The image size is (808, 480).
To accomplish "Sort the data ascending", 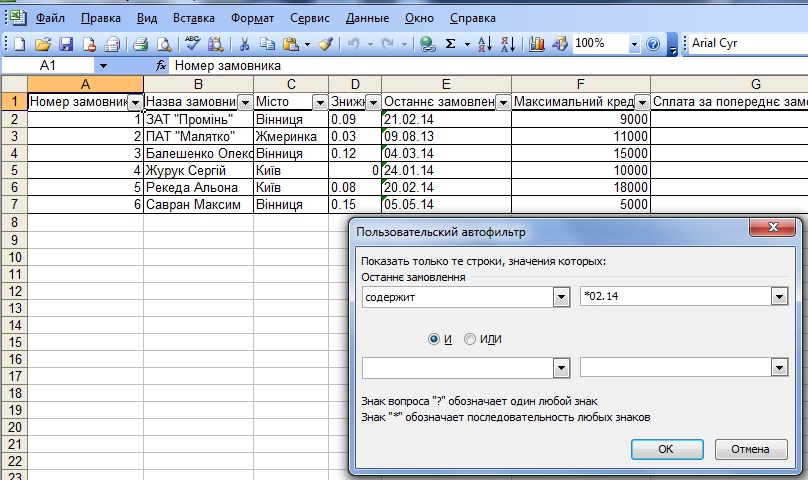I will 484,44.
